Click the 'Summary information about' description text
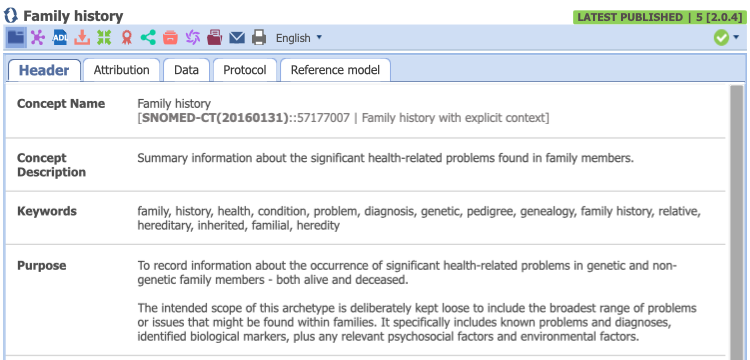Image resolution: width=750 pixels, height=360 pixels. [386, 158]
